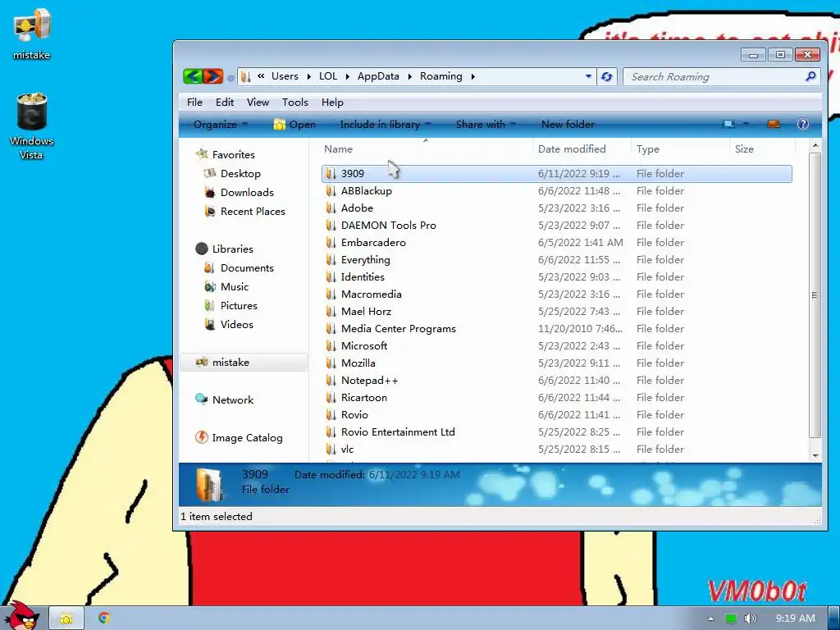Expand the arrow between LOL and AppData
The height and width of the screenshot is (630, 840).
347,76
